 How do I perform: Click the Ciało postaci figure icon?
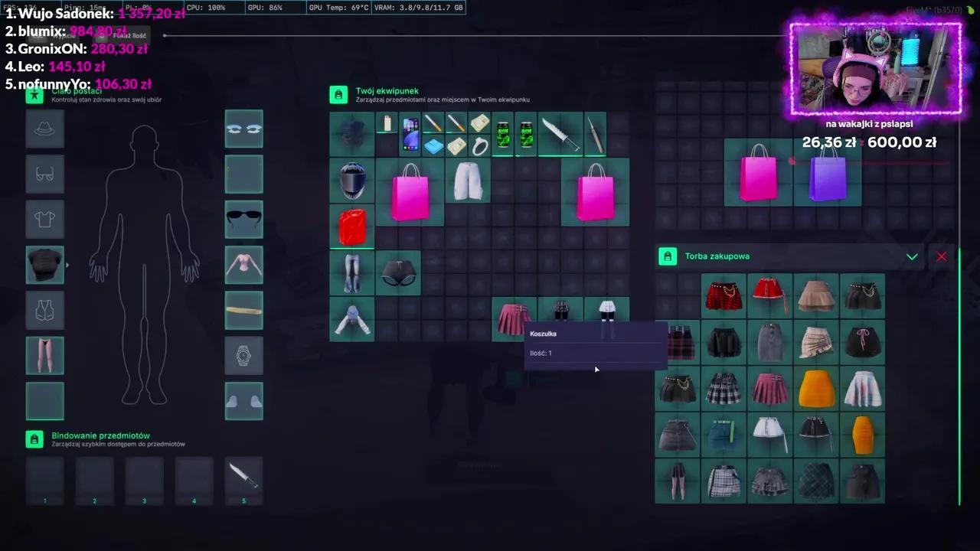tap(34, 95)
